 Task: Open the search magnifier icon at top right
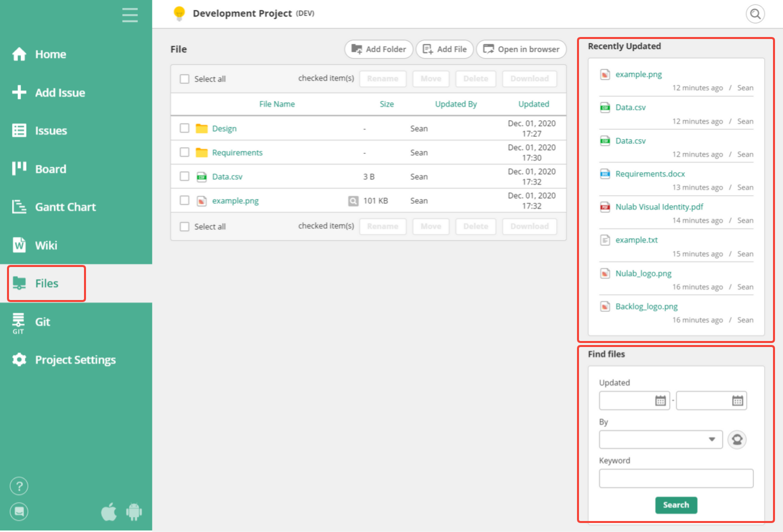pos(755,13)
